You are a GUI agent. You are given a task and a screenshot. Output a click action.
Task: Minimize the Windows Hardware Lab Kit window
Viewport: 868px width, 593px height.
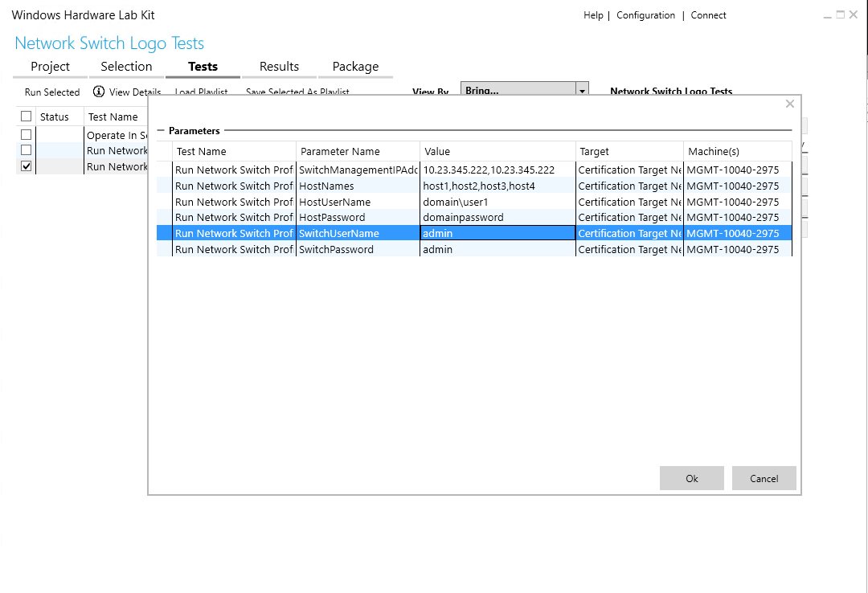827,15
